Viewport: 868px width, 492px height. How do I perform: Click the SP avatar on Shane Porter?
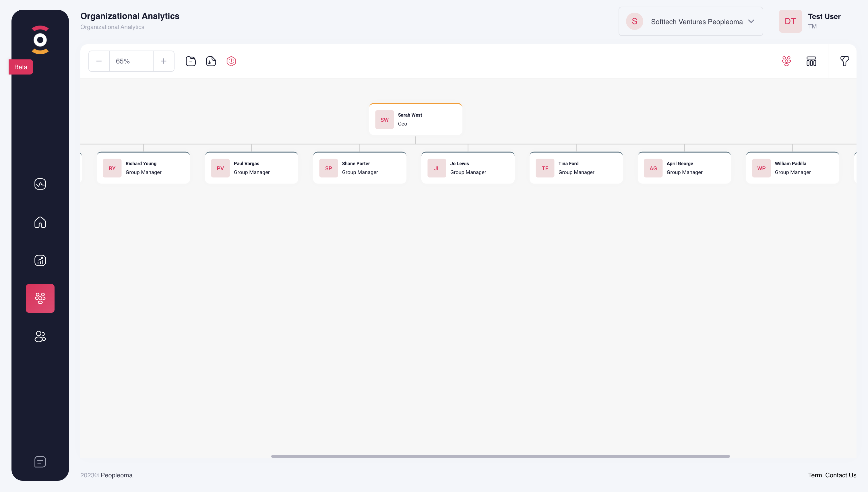pos(328,168)
